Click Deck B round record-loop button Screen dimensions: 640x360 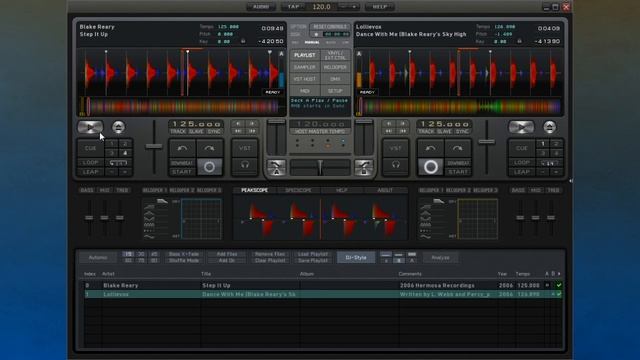431,167
